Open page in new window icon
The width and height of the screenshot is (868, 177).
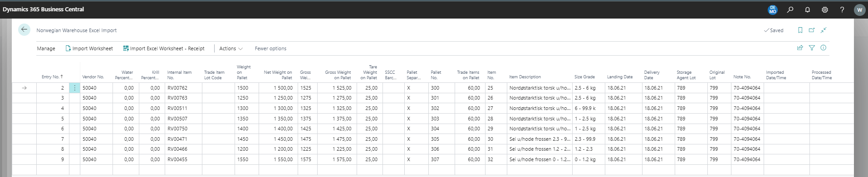(812, 30)
